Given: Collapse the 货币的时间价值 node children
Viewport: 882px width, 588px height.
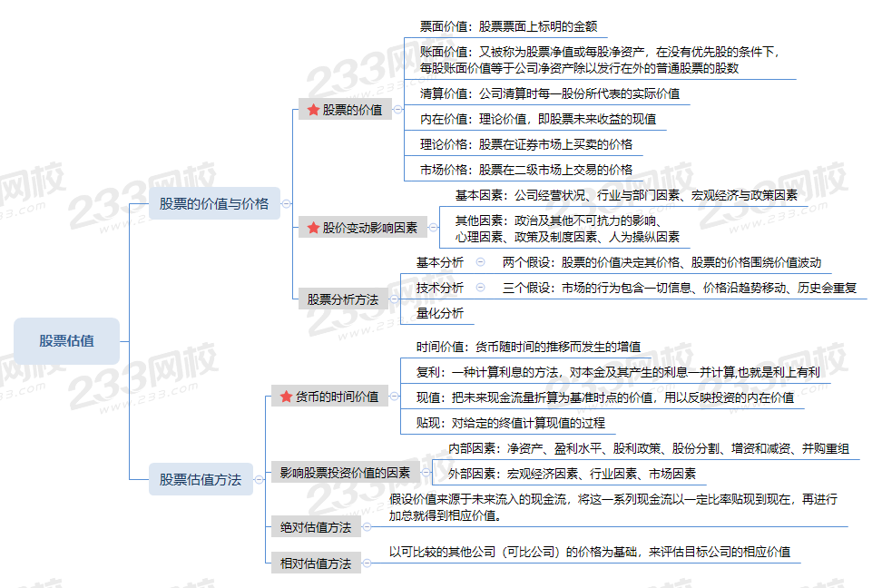Looking at the screenshot, I should pyautogui.click(x=395, y=397).
